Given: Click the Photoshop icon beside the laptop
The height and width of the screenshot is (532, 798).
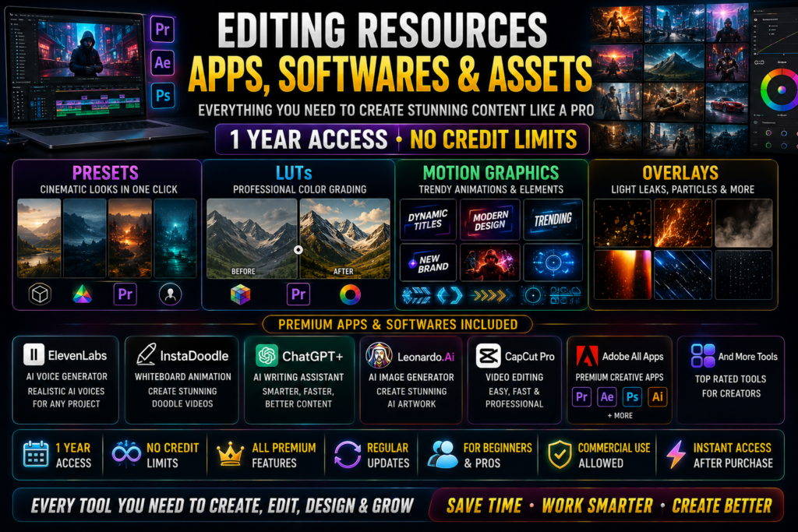Looking at the screenshot, I should pyautogui.click(x=163, y=95).
